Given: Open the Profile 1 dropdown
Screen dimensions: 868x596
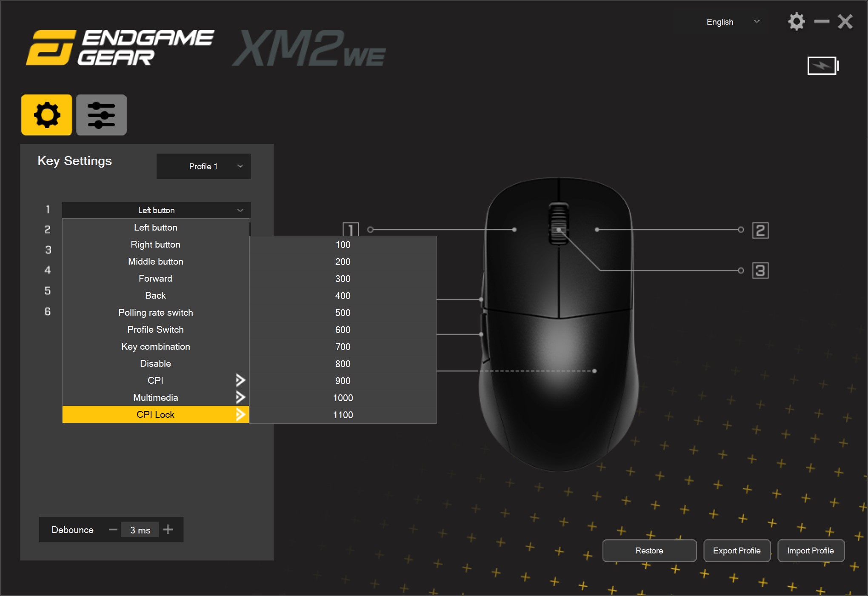Looking at the screenshot, I should tap(204, 166).
